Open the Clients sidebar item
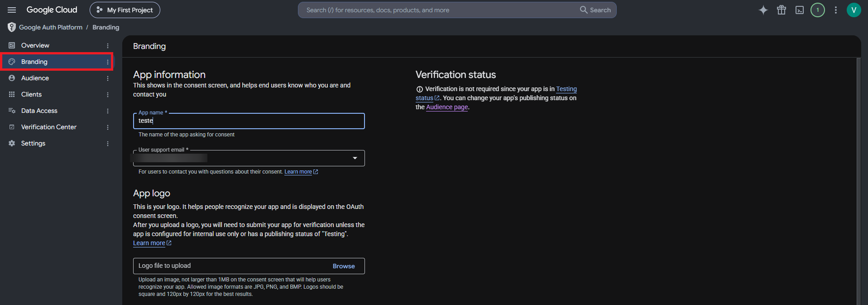868x305 pixels. click(57, 94)
